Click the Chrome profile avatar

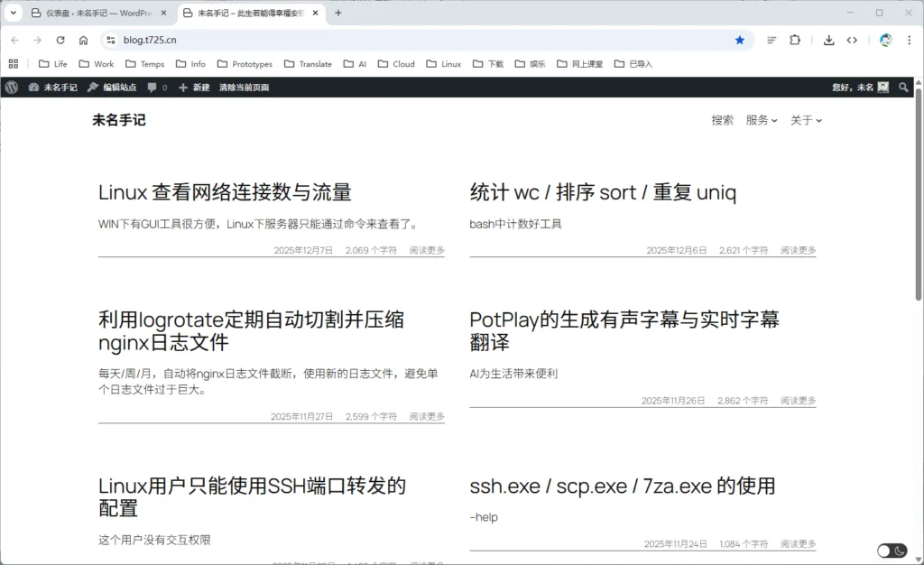885,40
